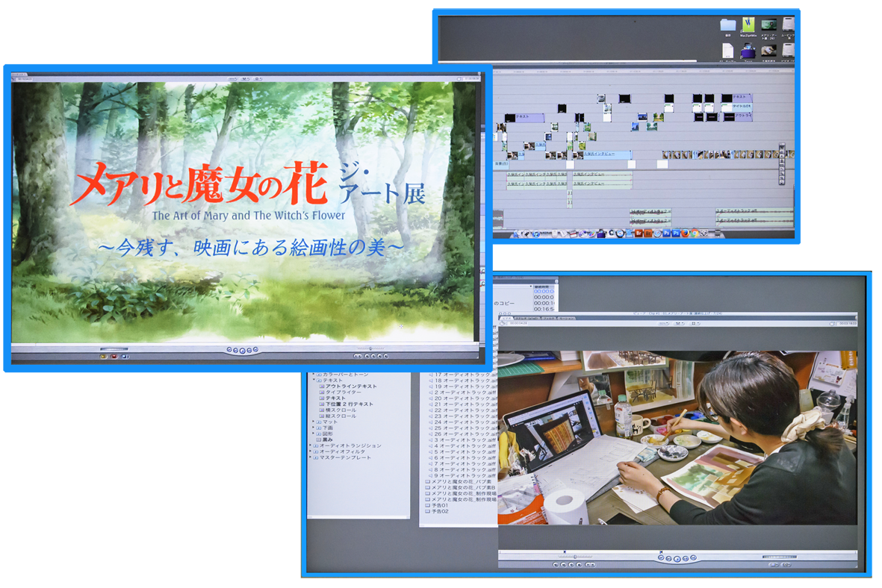
Task: Open Google Chrome from the Dock
Action: click(695, 234)
